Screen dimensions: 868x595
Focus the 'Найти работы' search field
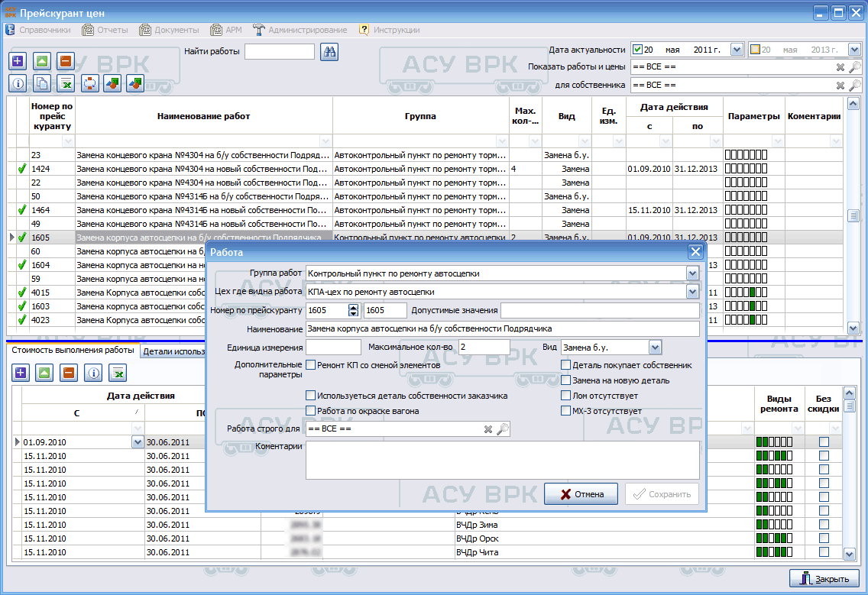coord(280,51)
